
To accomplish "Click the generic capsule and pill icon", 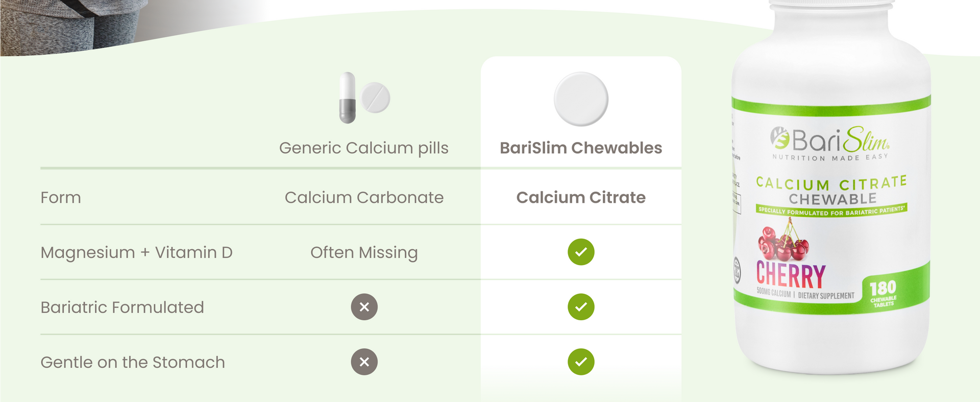I will click(364, 98).
